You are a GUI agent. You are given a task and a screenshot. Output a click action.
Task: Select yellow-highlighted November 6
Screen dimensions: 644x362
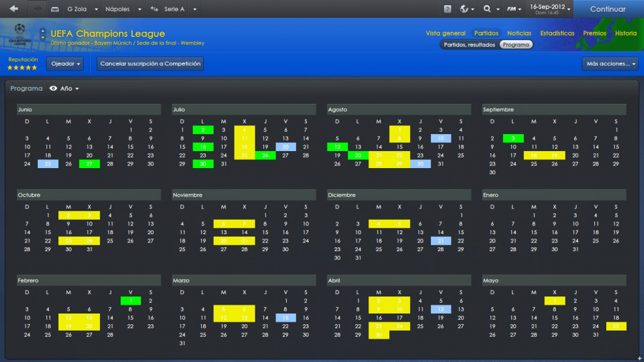click(x=223, y=223)
